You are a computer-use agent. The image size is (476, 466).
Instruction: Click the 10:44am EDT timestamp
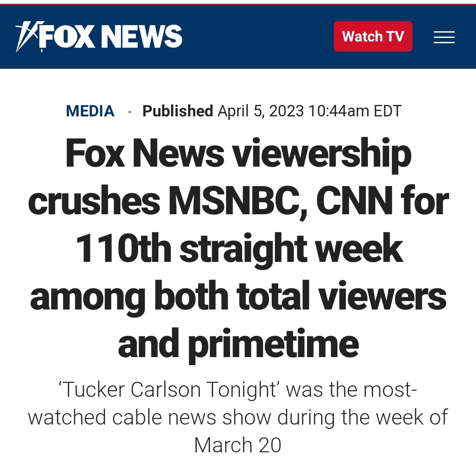coord(355,111)
